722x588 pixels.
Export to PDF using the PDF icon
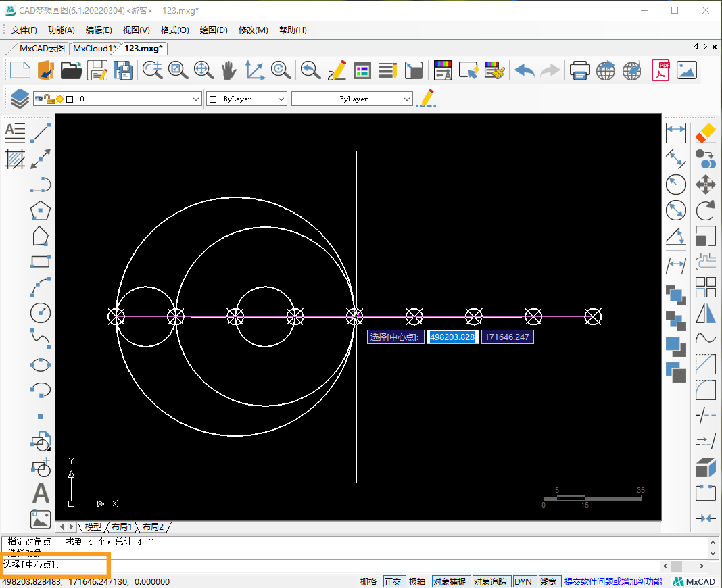[x=660, y=70]
